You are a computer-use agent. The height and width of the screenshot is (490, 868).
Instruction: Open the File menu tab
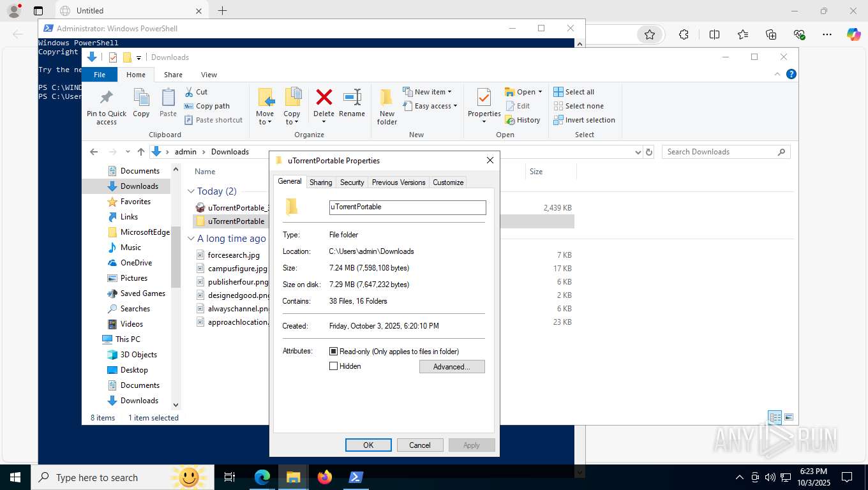(100, 75)
